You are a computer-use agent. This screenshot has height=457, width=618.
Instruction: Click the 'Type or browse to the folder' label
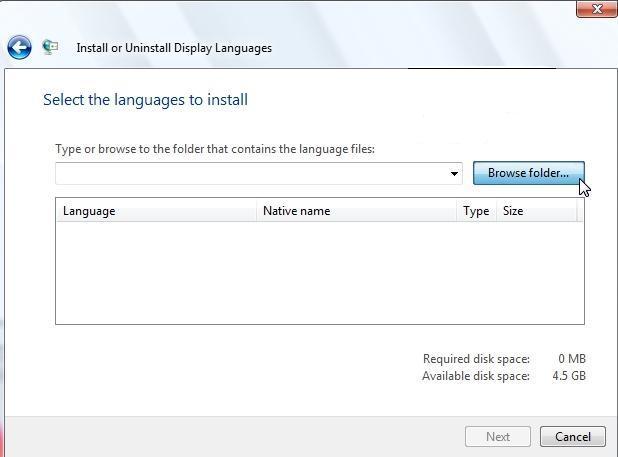coord(215,149)
